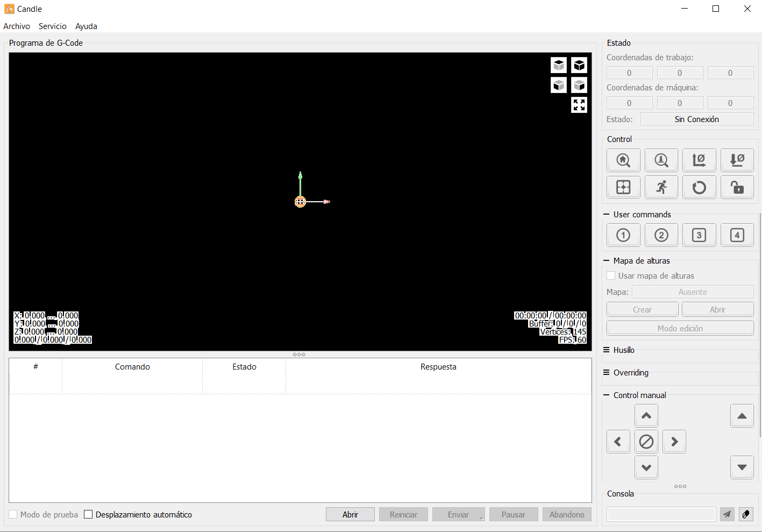Image resolution: width=762 pixels, height=532 pixels.
Task: Click the Home search control icon
Action: (623, 160)
